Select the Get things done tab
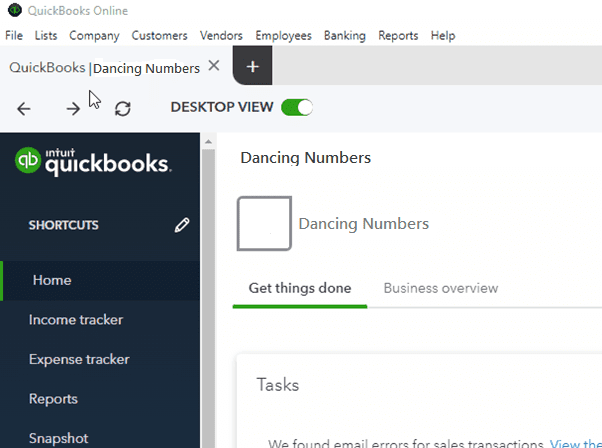Screen dimensions: 602x448 point(300,288)
